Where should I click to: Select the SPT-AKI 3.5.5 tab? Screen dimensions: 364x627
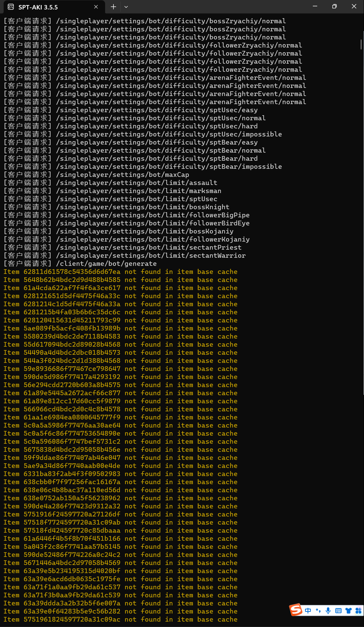click(x=47, y=7)
